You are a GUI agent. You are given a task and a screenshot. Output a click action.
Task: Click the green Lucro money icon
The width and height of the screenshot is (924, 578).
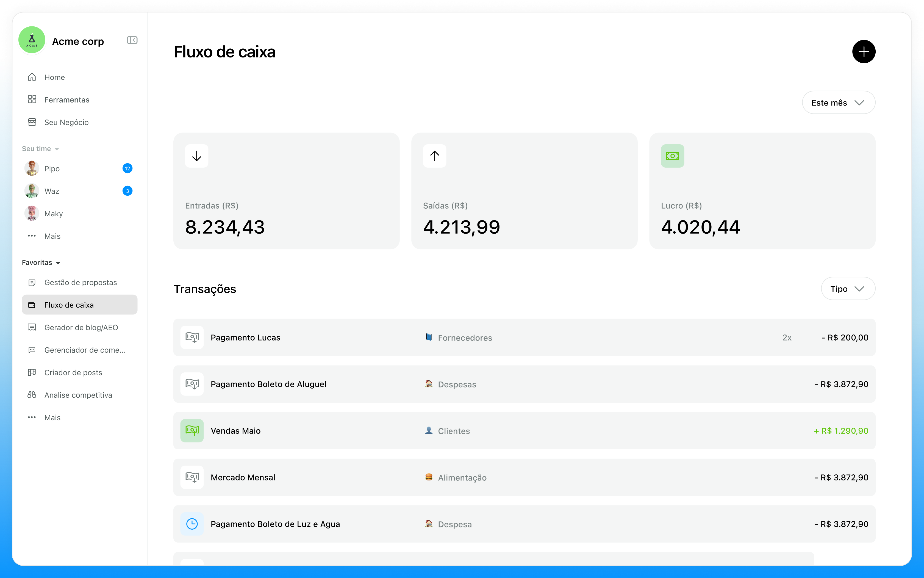(x=673, y=156)
